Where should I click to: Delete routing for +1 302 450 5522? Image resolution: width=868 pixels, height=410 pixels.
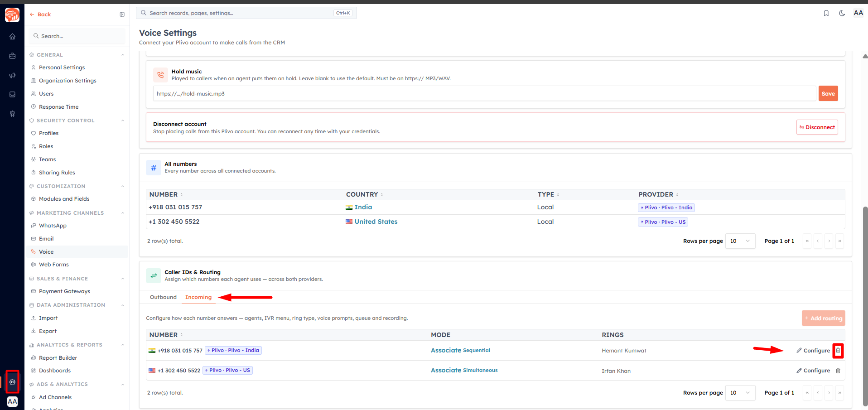pos(838,371)
